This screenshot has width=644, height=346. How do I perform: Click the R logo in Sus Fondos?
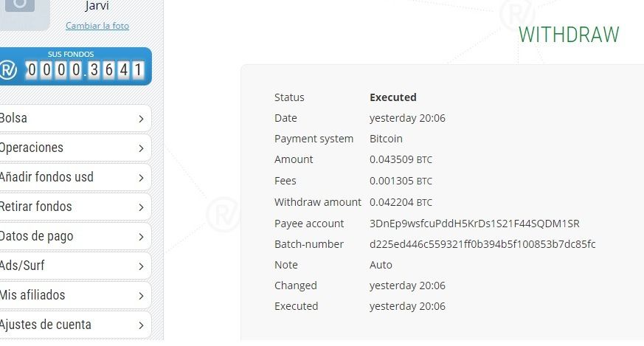tap(8, 70)
